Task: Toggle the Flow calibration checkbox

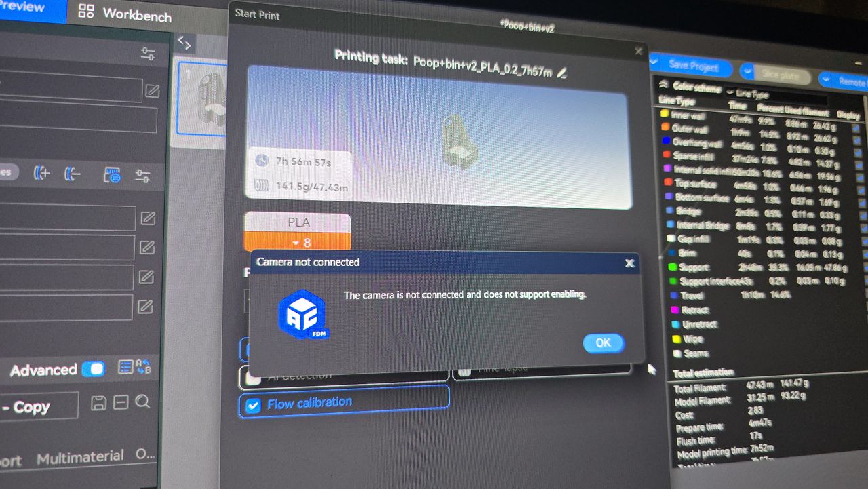Action: click(253, 406)
